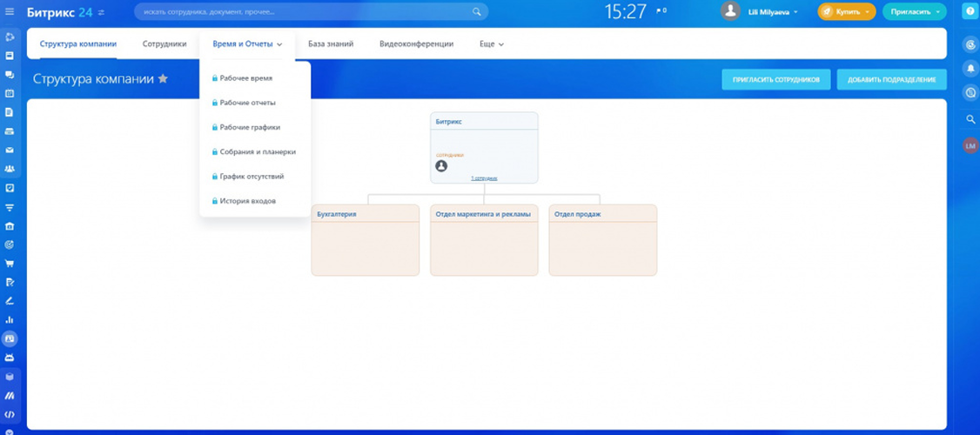Click the magnifier icon in right sidebar
Image resolution: width=980 pixels, height=435 pixels.
(x=970, y=119)
